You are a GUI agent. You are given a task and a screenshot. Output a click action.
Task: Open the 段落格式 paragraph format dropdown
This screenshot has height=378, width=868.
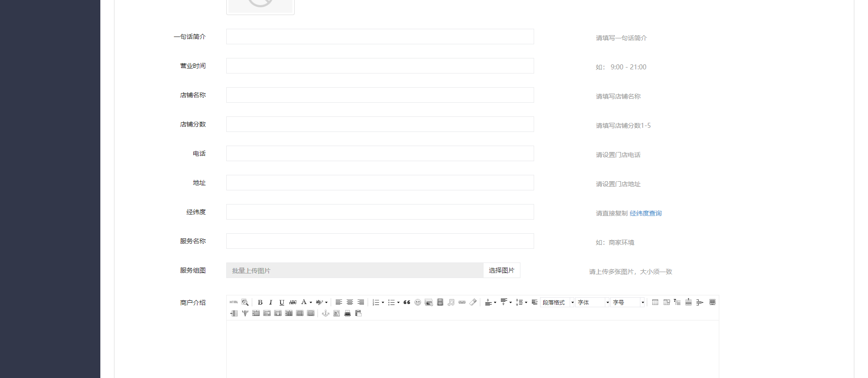coord(557,302)
